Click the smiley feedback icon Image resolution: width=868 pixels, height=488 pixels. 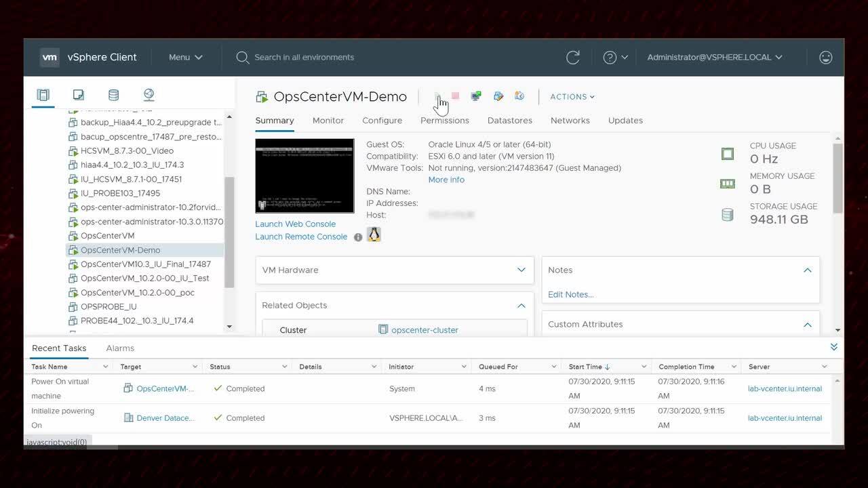[825, 58]
